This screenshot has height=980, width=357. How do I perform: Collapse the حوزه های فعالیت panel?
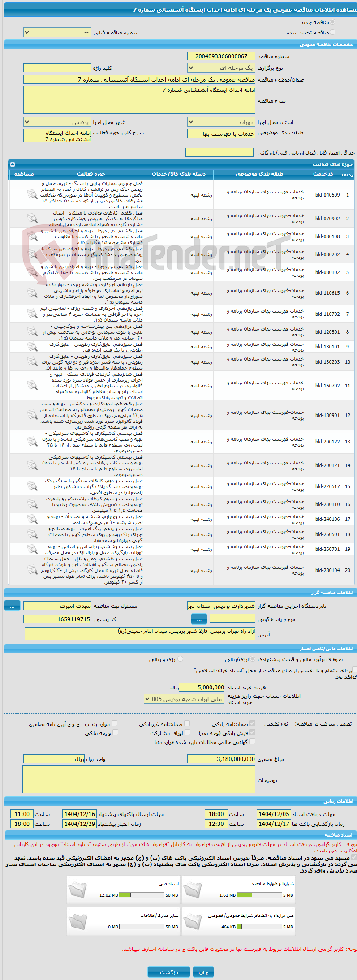[x=12, y=164]
